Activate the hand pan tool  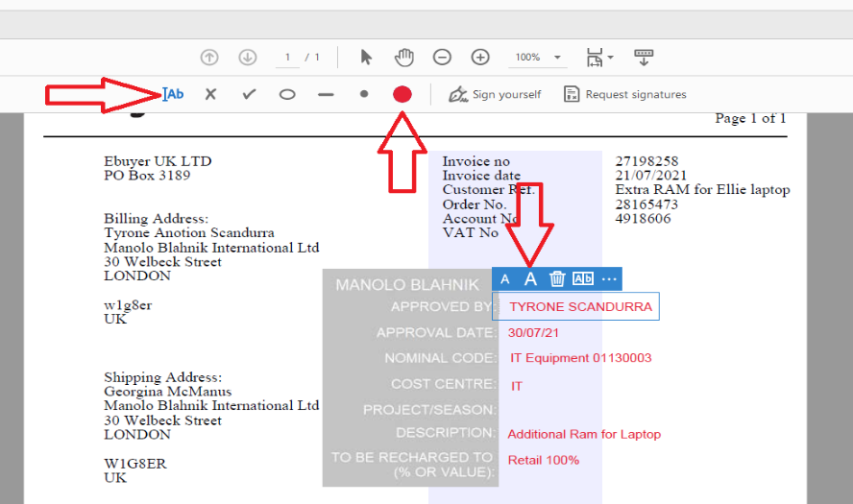tap(403, 57)
